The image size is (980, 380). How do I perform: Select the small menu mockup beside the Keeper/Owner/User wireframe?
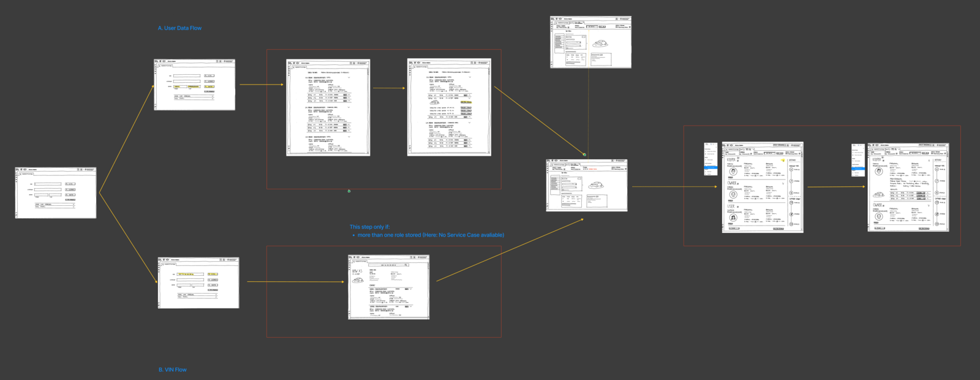point(711,159)
